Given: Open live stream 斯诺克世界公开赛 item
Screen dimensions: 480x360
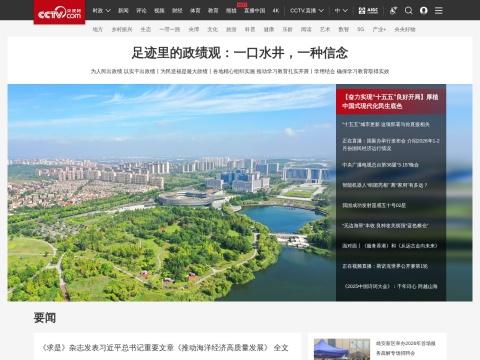Looking at the screenshot, I should point(385,266).
